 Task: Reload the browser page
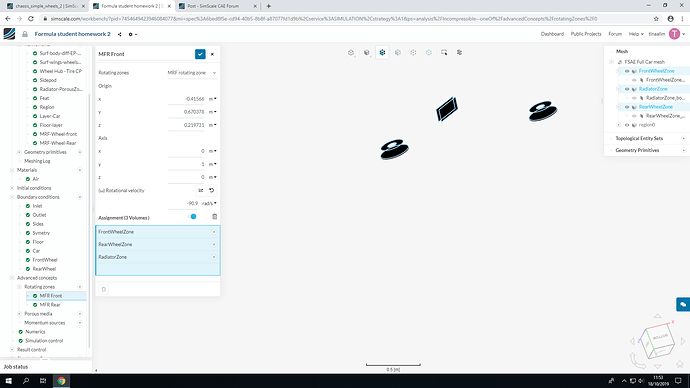31,18
